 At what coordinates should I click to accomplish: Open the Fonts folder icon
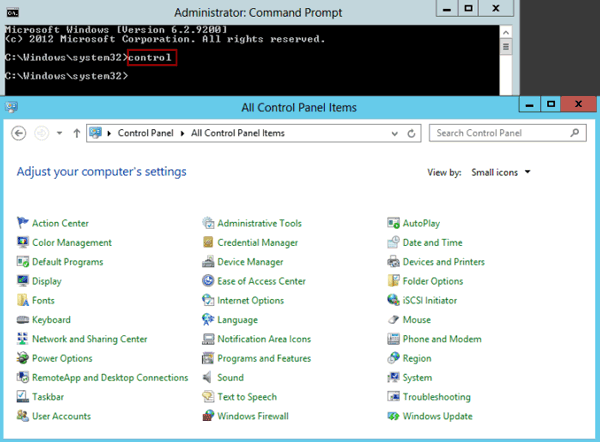tap(23, 300)
